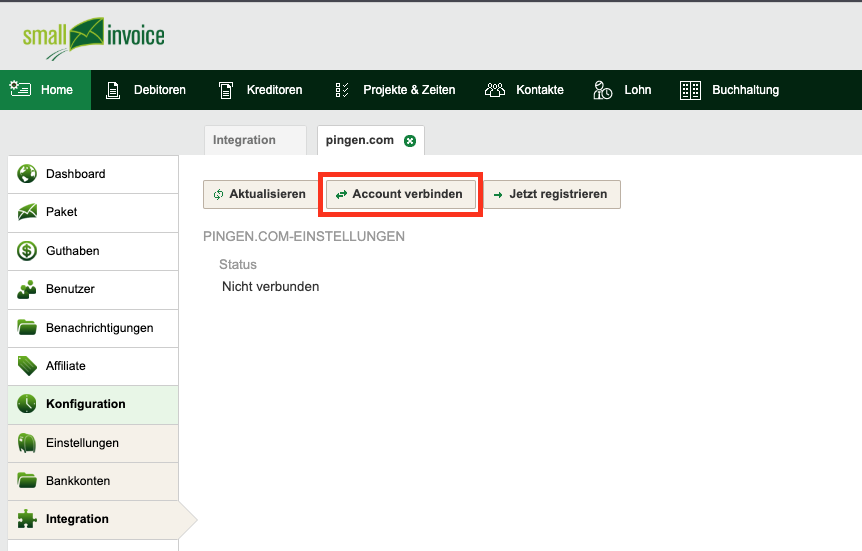Screen dimensions: 862x551
Task: Open the Debitoren menu
Action: (x=159, y=90)
